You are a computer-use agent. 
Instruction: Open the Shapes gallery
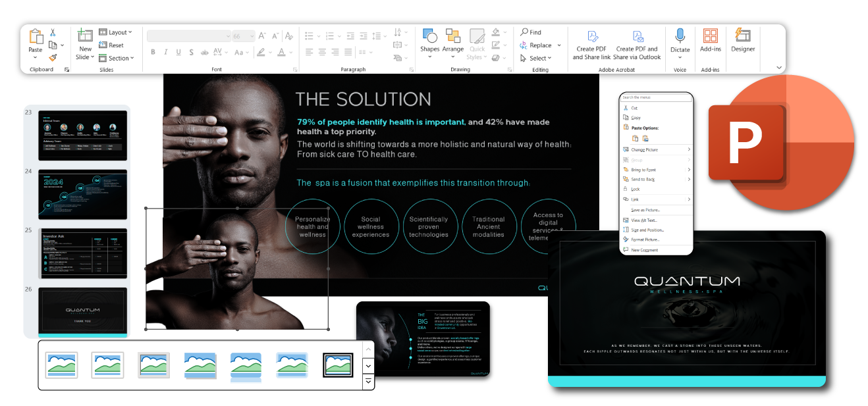[x=429, y=41]
